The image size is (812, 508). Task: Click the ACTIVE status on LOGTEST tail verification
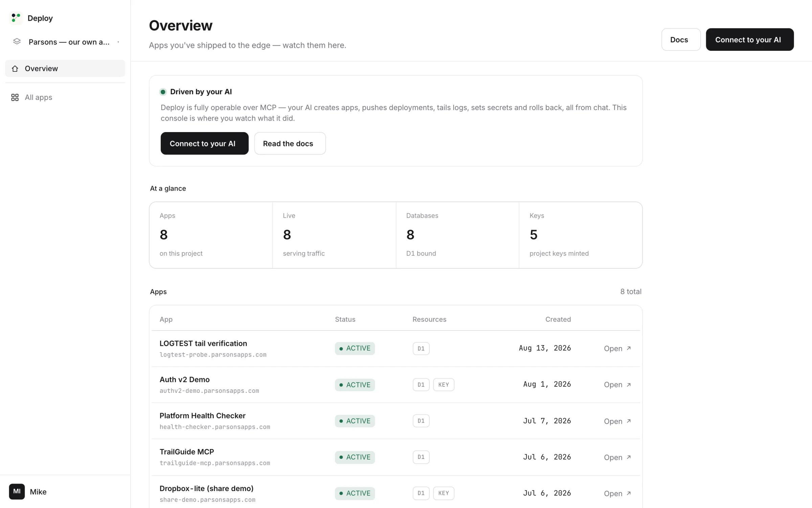tap(355, 348)
